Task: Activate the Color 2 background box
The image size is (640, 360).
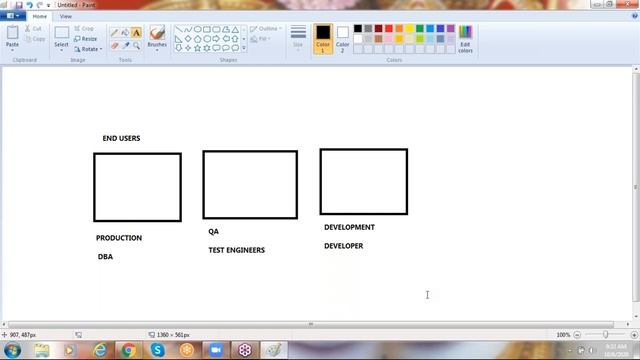Action: (342, 39)
